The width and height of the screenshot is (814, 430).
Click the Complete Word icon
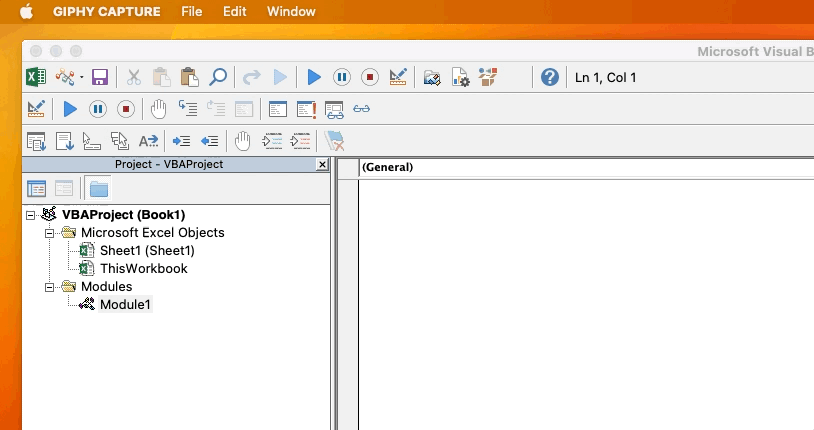(148, 141)
